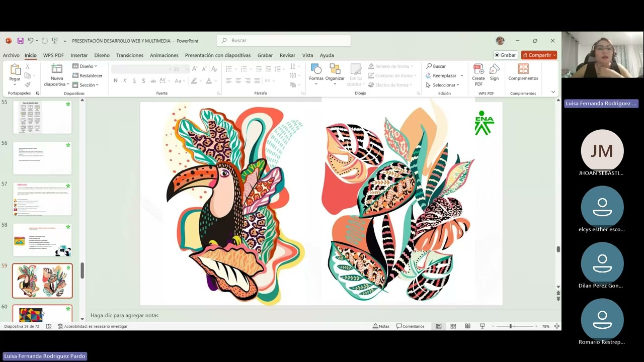644x362 pixels.
Task: Apply the font color A swatch
Action: [x=209, y=81]
